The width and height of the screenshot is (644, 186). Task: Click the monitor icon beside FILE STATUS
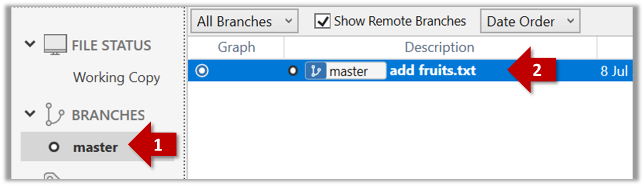tap(55, 45)
